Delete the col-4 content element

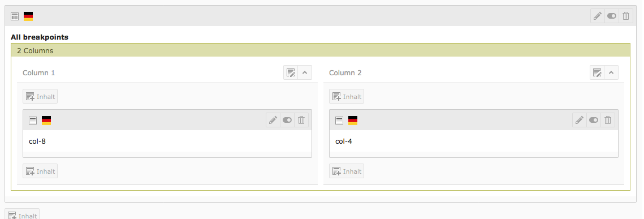(608, 120)
